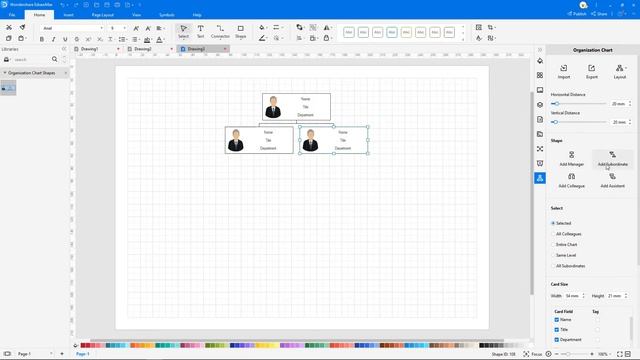
Task: Toggle underline formatting
Action: click(x=65, y=39)
